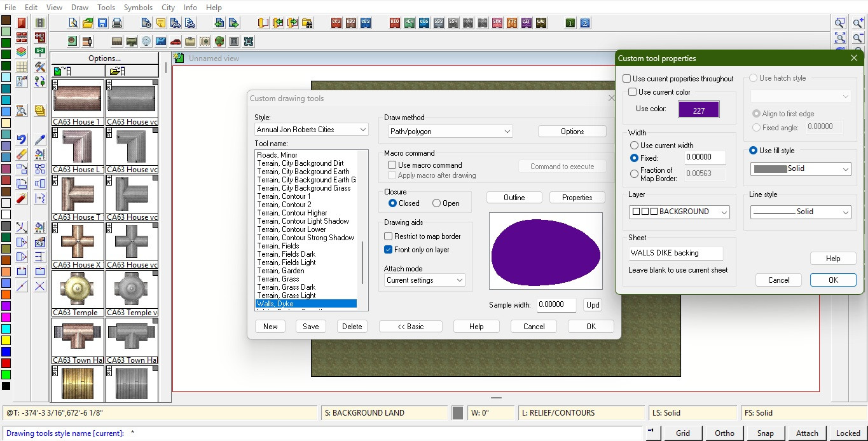868x441 pixels.
Task: Click the CC3 toolbar icon
Action: pyautogui.click(x=336, y=23)
